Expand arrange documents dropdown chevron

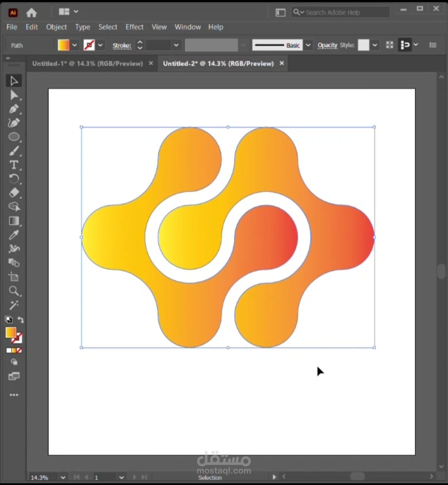click(76, 12)
